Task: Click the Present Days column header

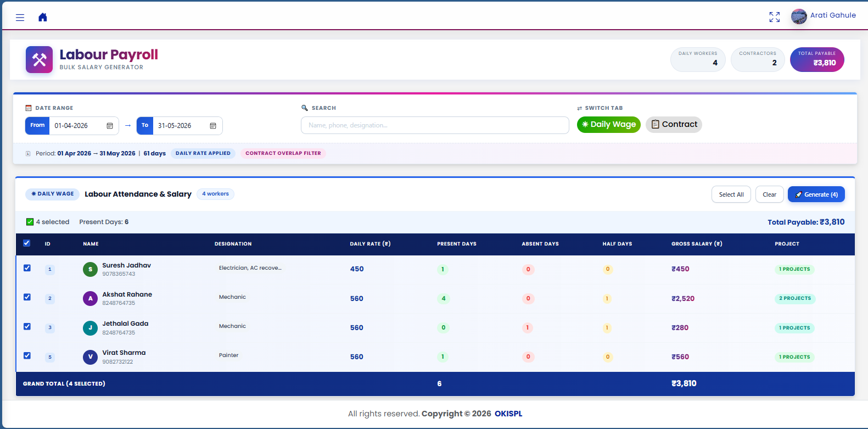Action: click(457, 244)
